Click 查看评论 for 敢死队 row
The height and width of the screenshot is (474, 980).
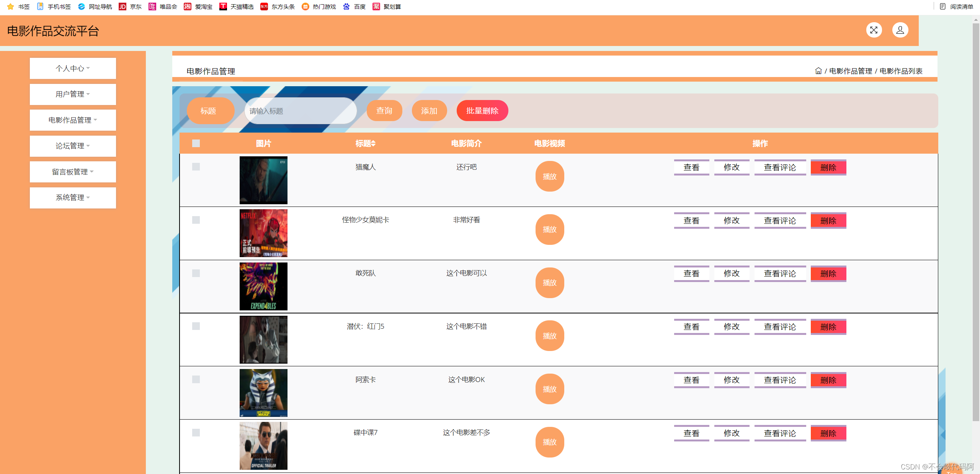pyautogui.click(x=780, y=274)
